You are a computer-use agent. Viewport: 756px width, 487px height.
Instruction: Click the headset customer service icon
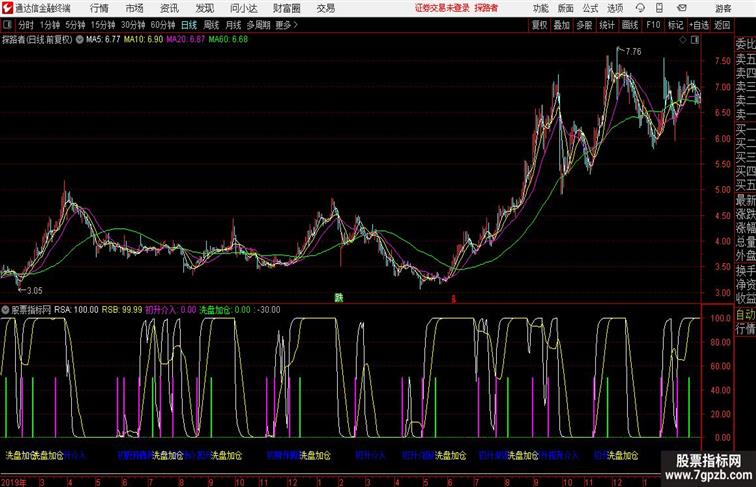pyautogui.click(x=640, y=8)
